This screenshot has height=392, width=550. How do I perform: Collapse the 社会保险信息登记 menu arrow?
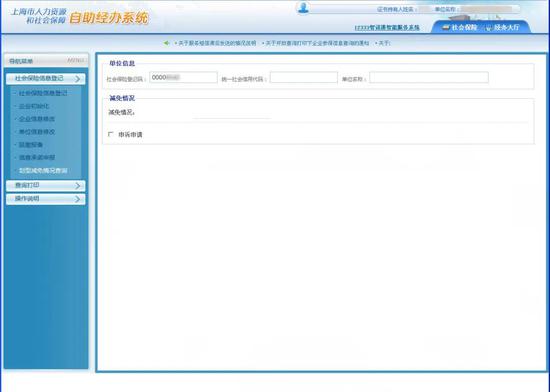[78, 79]
